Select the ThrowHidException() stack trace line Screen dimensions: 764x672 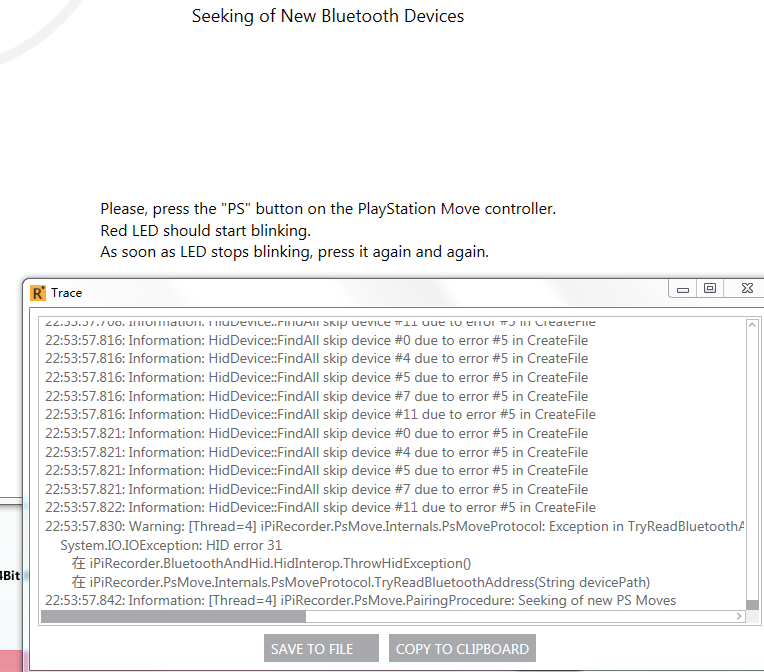271,564
